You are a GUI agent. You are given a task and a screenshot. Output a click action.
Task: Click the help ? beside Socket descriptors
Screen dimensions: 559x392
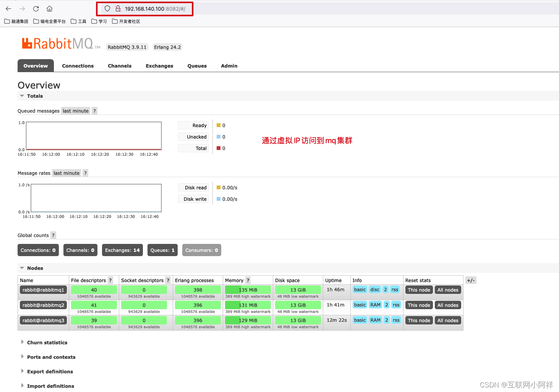click(168, 280)
